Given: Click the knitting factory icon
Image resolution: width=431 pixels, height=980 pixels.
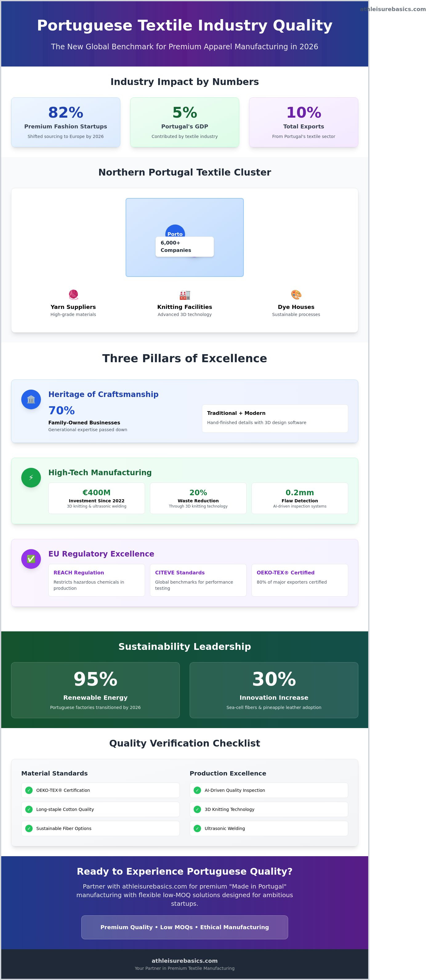Looking at the screenshot, I should pyautogui.click(x=184, y=295).
